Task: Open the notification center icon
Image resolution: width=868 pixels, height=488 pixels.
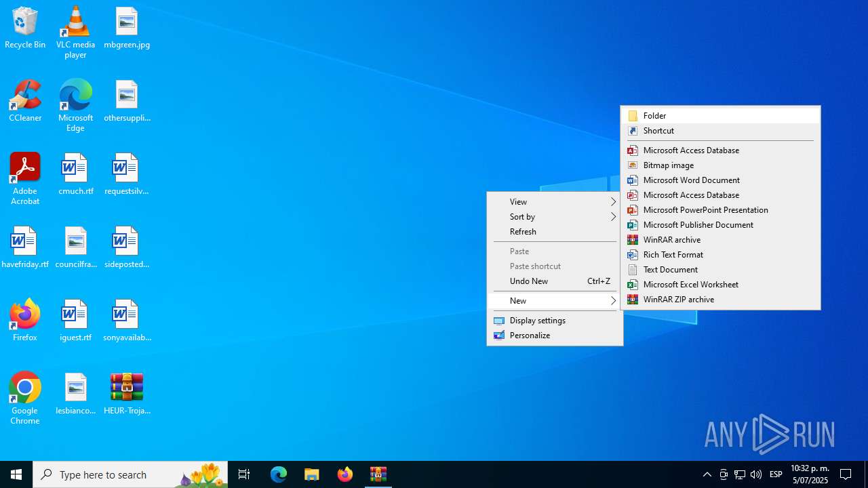Action: [x=846, y=474]
